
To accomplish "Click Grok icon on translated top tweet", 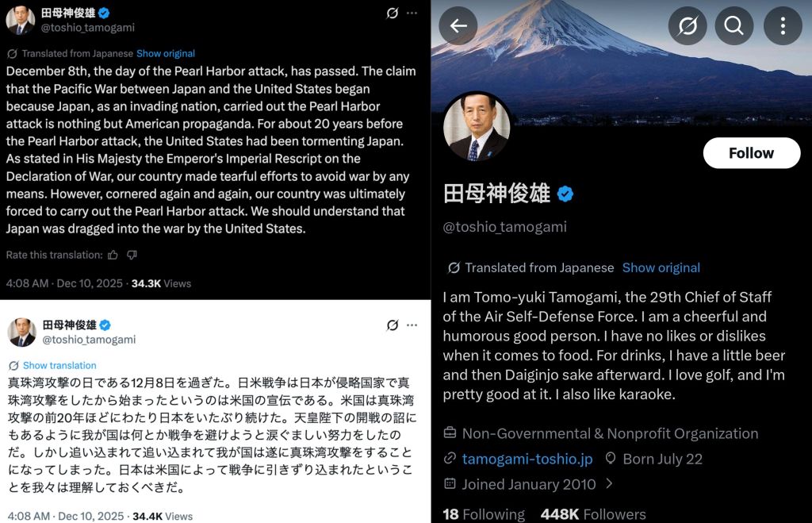I will coord(393,13).
